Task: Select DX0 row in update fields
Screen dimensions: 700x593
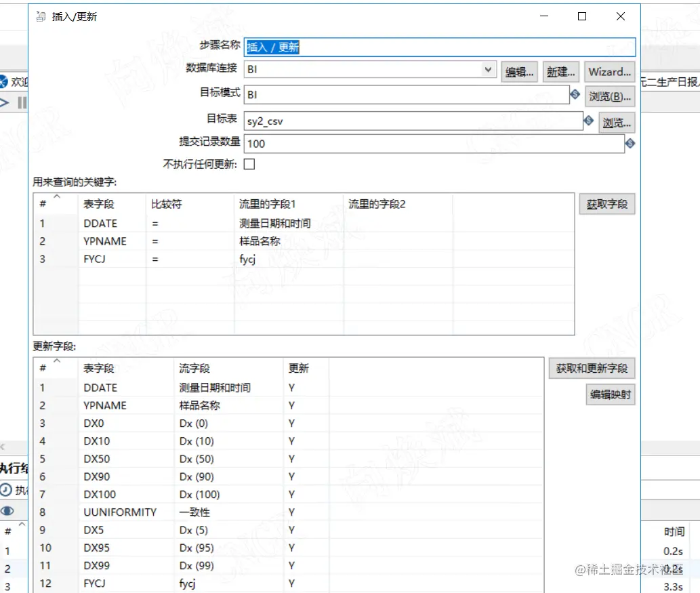Action: coord(289,424)
